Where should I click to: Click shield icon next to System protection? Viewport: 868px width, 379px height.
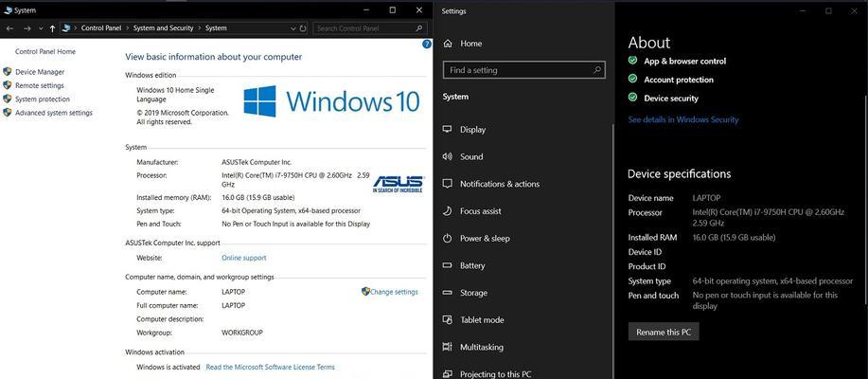(x=8, y=99)
